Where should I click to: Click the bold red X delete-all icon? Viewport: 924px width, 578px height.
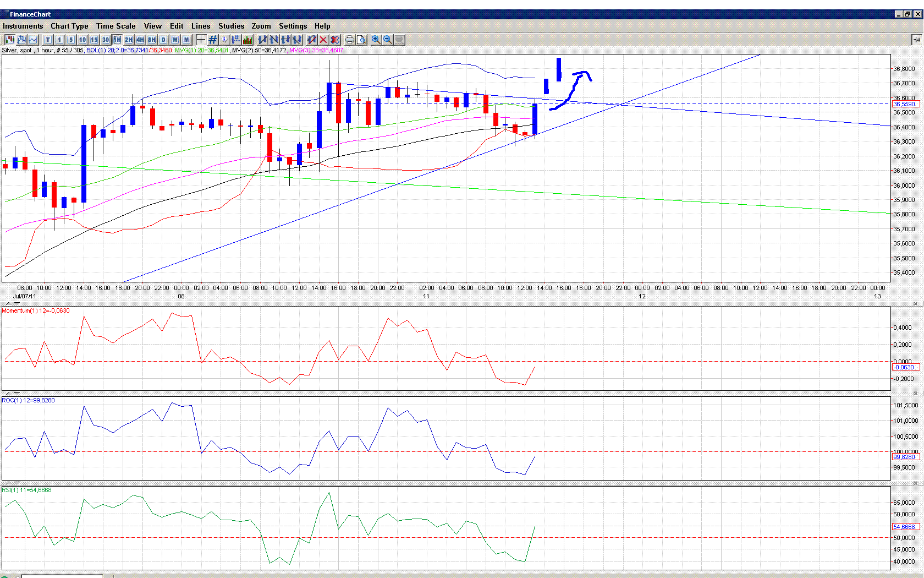(335, 40)
